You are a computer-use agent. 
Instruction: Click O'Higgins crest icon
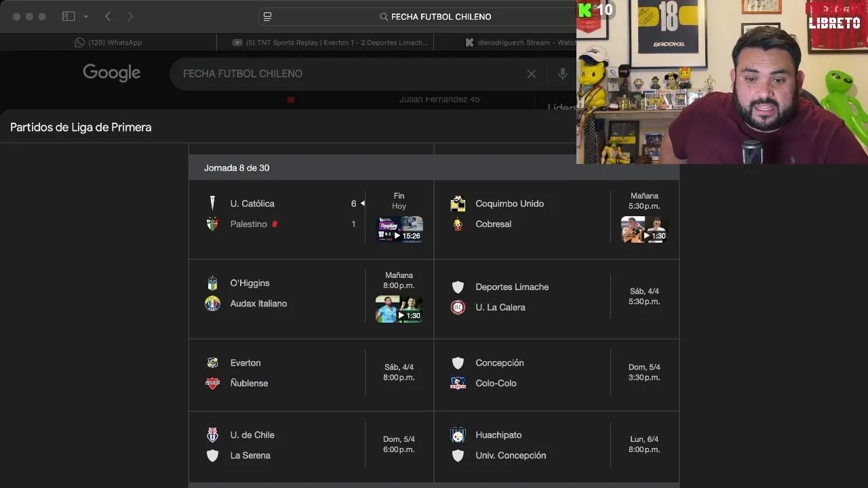coord(212,283)
